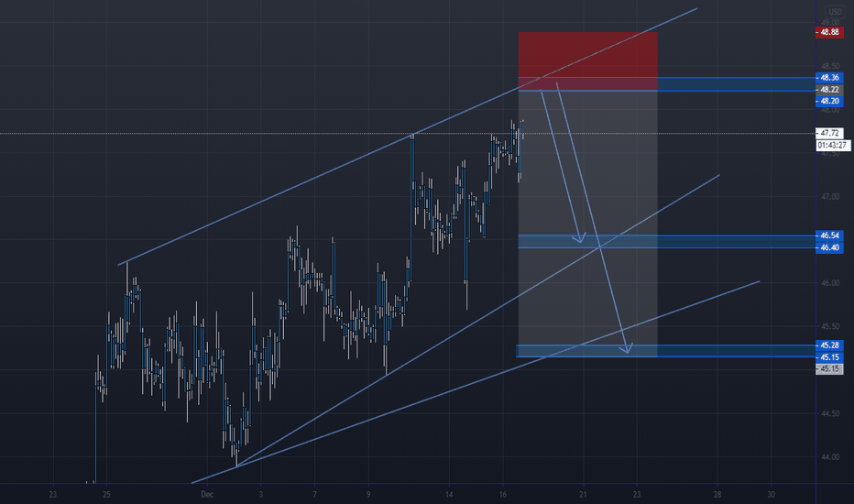Click the bar countdown timer 01:43:27
Screen dimensions: 854x504
pyautogui.click(x=833, y=146)
